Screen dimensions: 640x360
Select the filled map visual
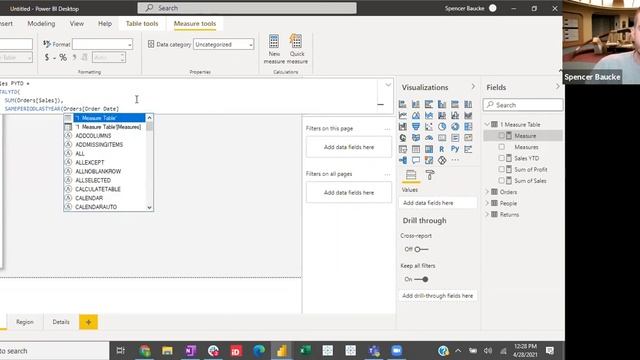[416, 138]
